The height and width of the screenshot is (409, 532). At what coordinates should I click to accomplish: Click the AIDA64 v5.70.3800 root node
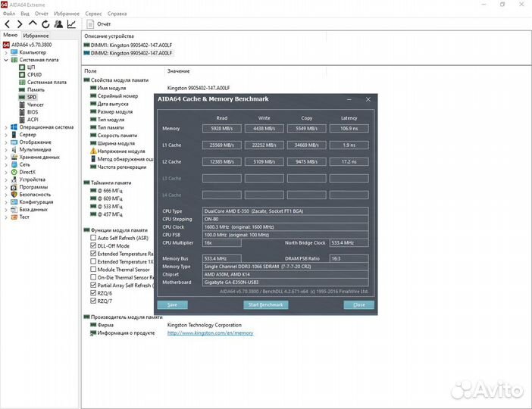(31, 45)
